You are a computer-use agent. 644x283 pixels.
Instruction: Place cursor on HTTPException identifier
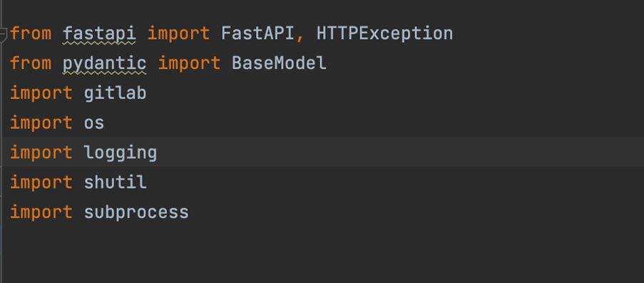pos(384,34)
